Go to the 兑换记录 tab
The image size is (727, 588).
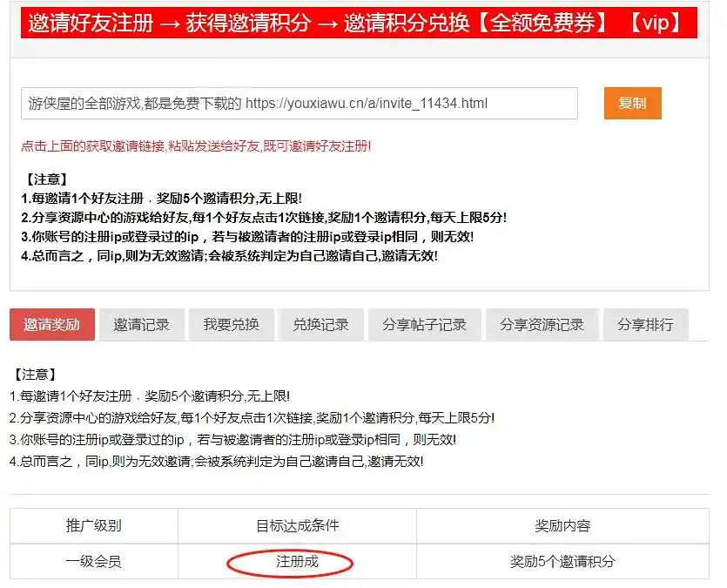point(320,325)
